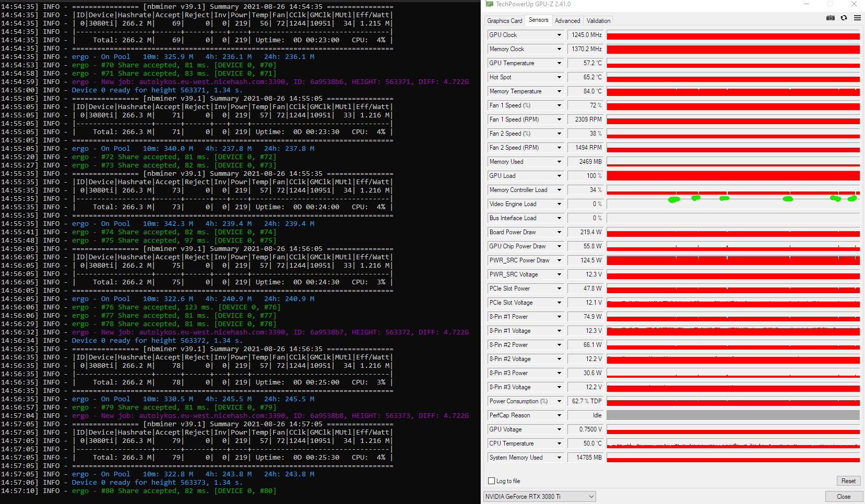Go to the Validation tab
This screenshot has height=504, width=865.
pos(598,21)
